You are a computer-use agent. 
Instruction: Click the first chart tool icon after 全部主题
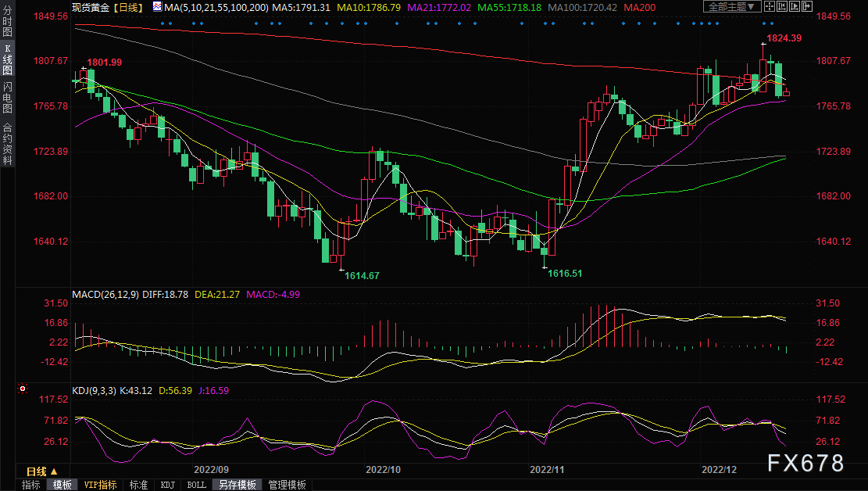pyautogui.click(x=770, y=7)
